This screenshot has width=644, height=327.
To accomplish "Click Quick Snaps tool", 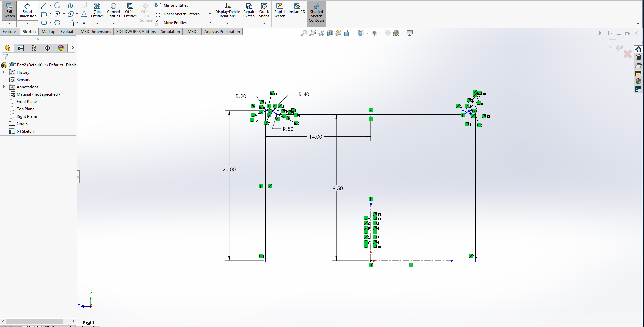I will point(264,11).
